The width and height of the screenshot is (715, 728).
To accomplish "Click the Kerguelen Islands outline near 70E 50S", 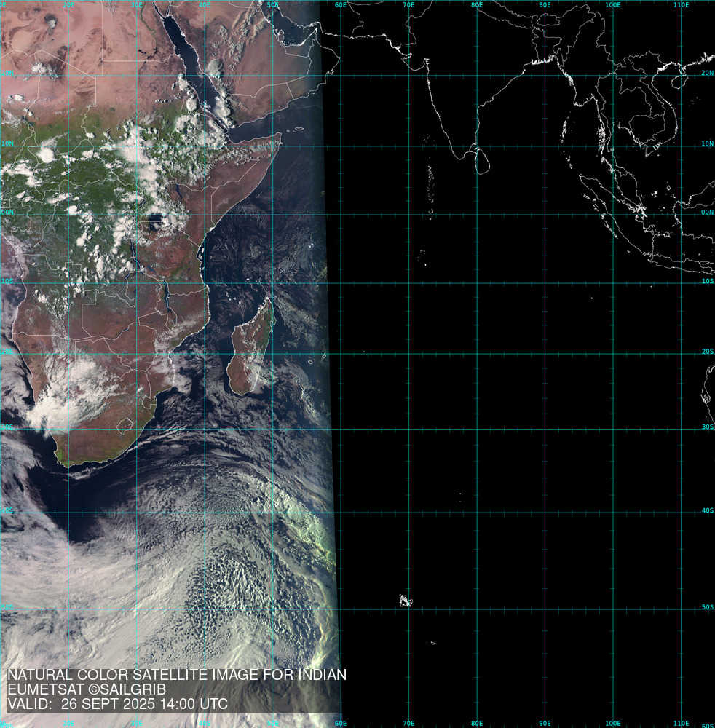I will (x=405, y=601).
